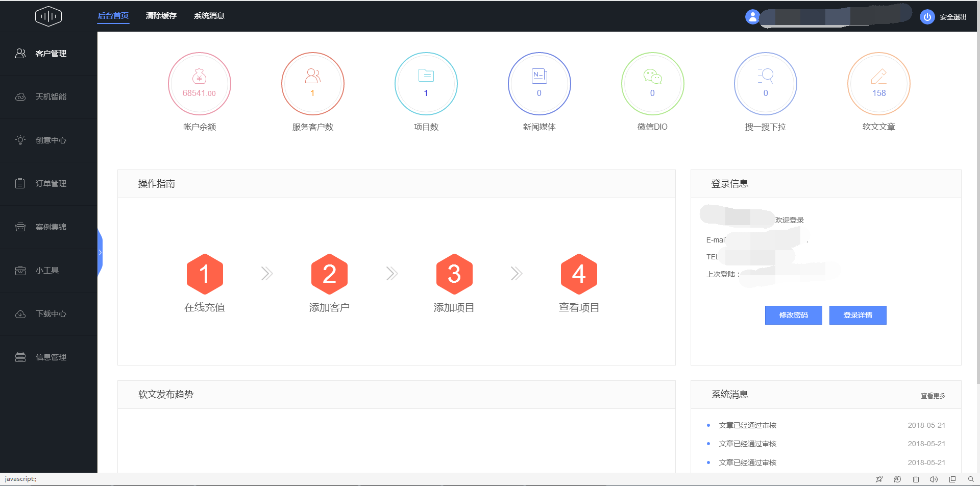Click the 修改密码 button
This screenshot has width=980, height=486.
794,315
